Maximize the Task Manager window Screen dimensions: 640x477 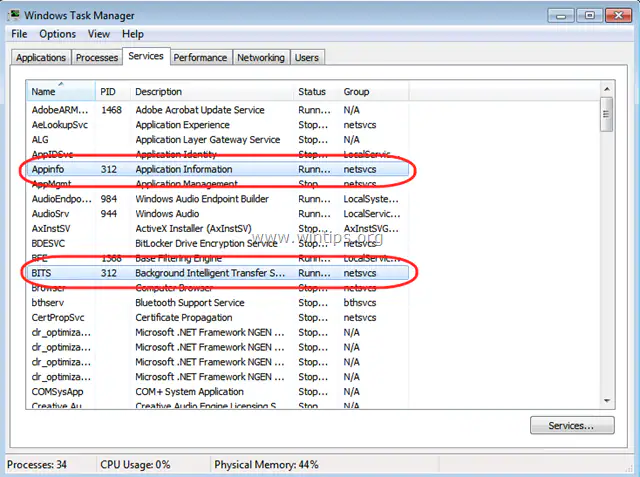589,16
